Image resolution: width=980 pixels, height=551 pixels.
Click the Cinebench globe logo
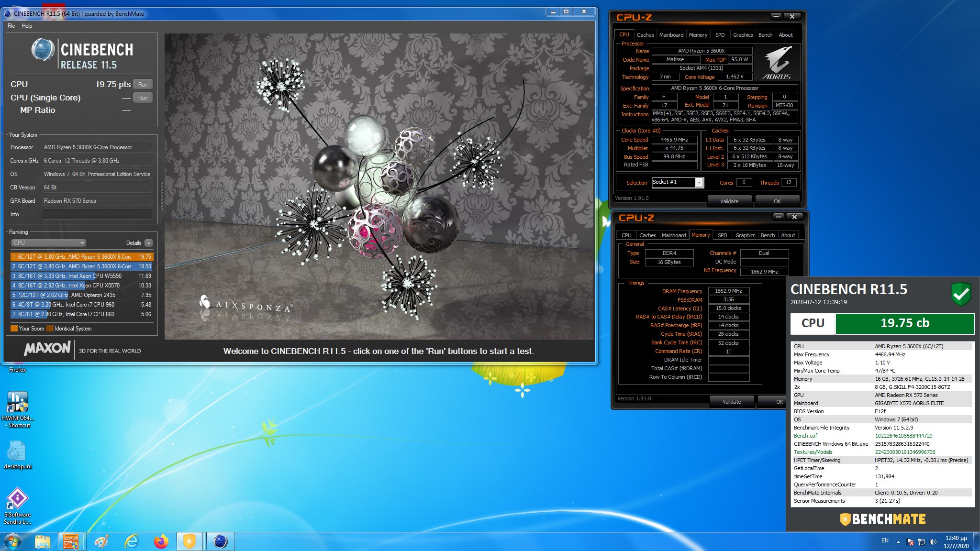(43, 50)
